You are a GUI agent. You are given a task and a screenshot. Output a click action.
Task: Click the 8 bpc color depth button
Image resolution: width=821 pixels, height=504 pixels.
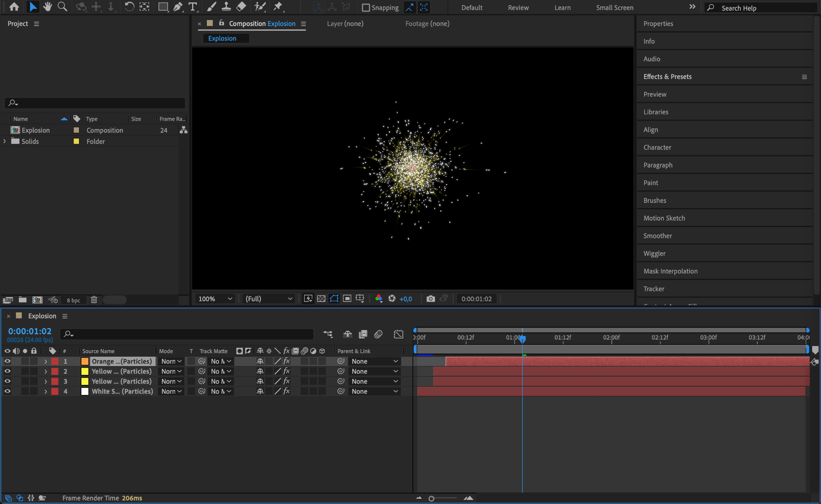pos(73,300)
